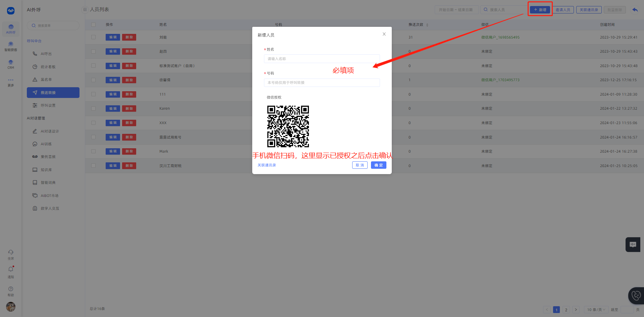
Task: Open AI呼出 in the sidebar
Action: click(x=53, y=54)
